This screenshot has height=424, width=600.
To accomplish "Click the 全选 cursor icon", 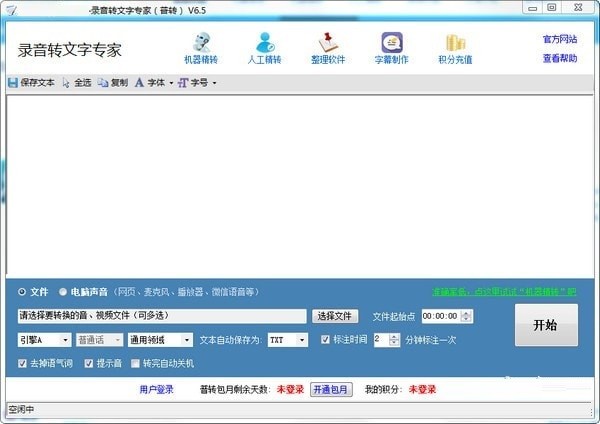I will click(x=66, y=83).
